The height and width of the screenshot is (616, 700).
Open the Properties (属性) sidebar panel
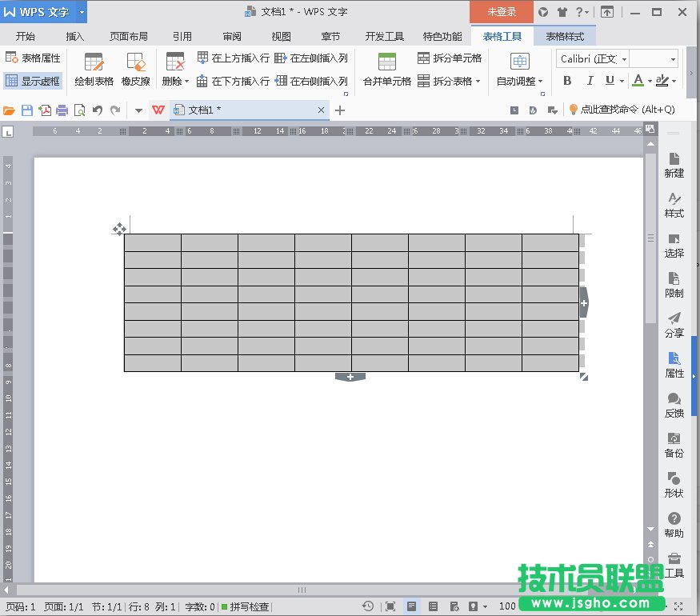[674, 364]
